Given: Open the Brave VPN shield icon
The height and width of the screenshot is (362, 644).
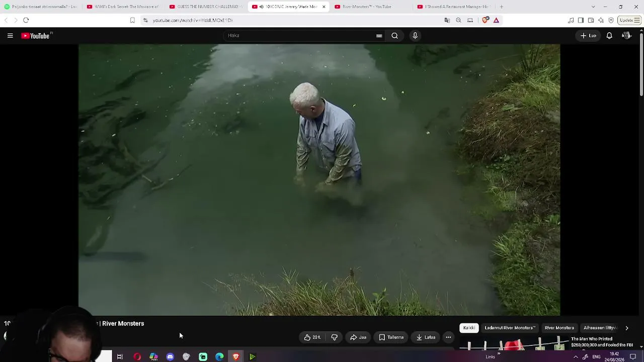Looking at the screenshot, I should coord(611,20).
